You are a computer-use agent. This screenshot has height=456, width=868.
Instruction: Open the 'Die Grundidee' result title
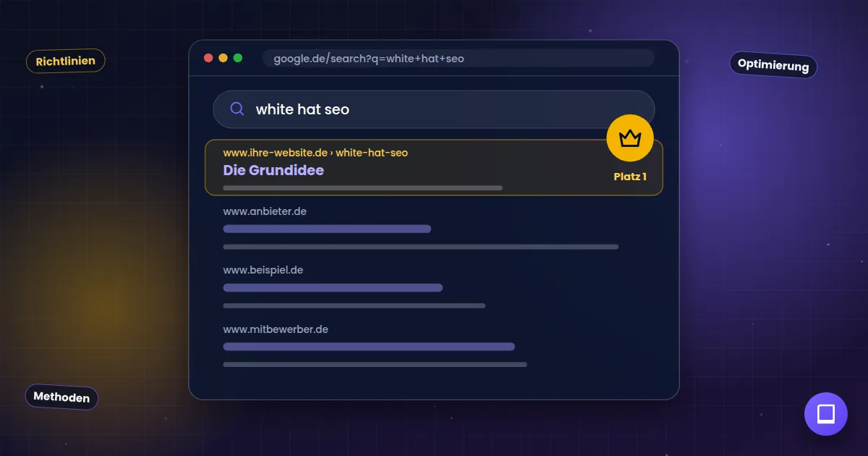point(273,170)
